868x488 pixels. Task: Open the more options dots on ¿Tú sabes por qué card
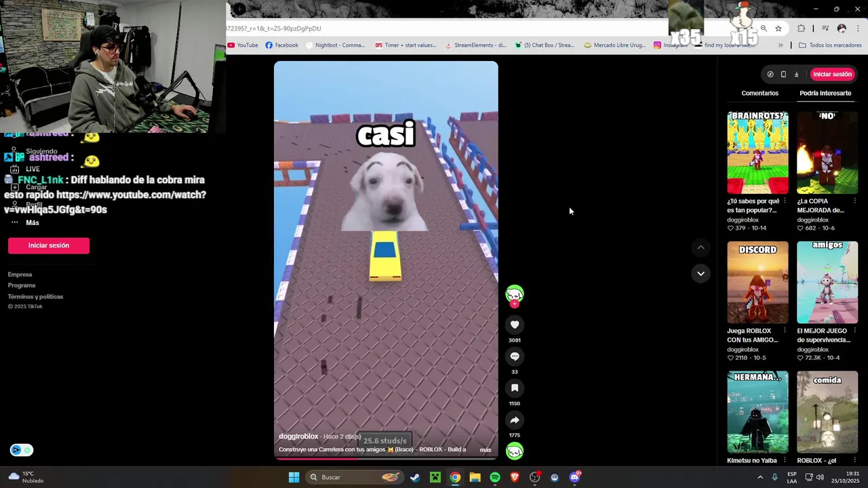click(x=785, y=201)
